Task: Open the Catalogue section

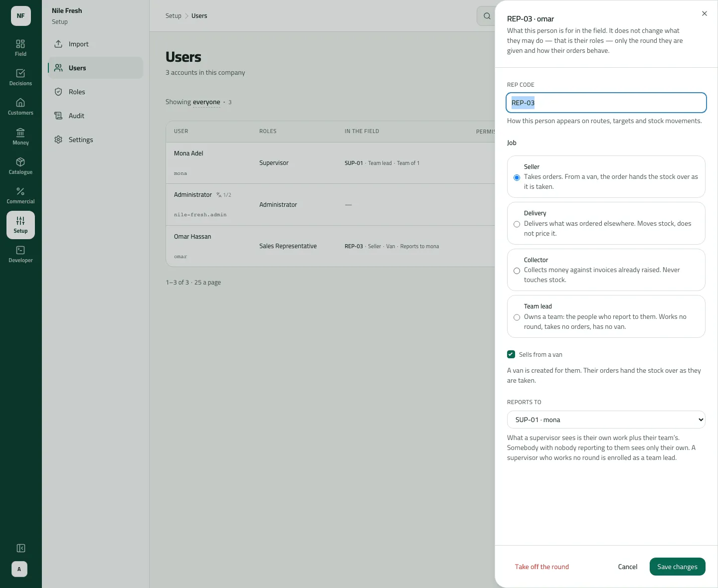Action: tap(20, 166)
